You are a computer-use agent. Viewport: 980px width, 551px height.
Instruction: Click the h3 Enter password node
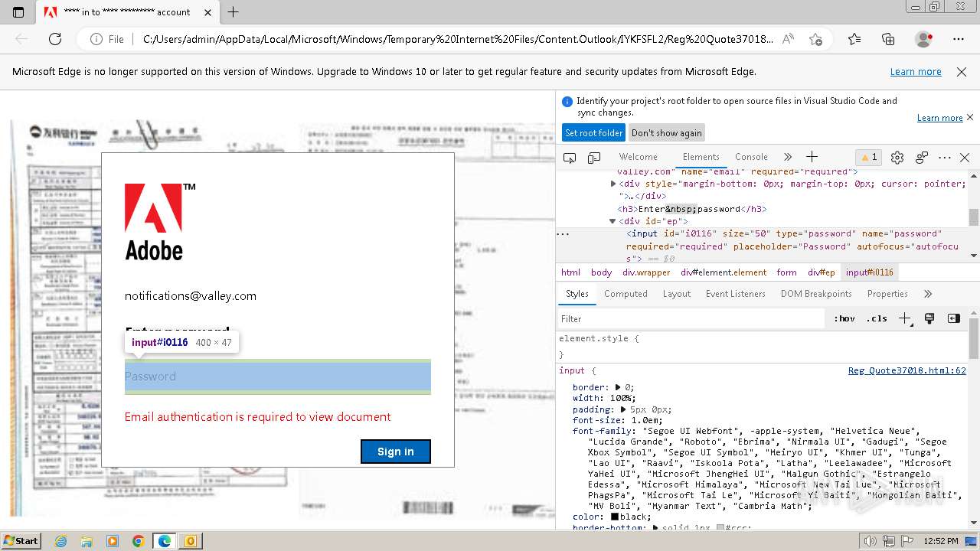click(691, 209)
